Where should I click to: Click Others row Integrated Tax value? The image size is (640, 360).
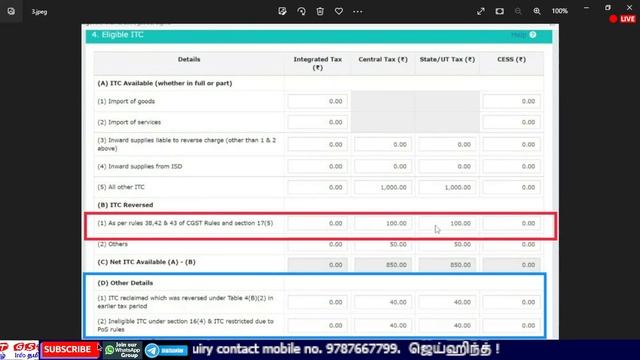(318, 244)
